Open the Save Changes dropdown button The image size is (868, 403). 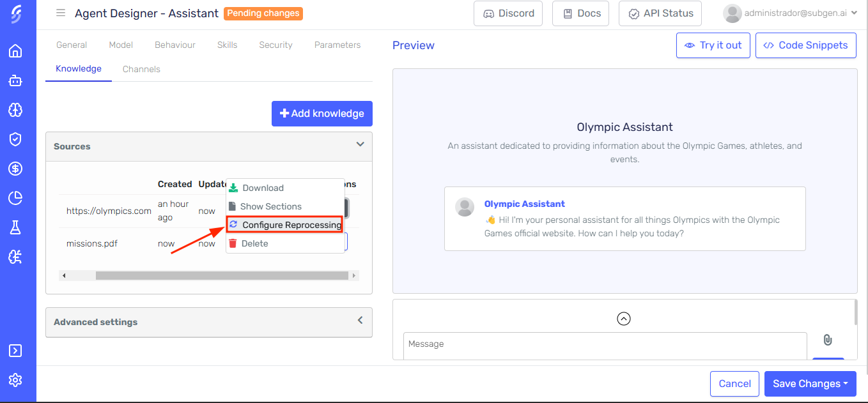tap(810, 384)
